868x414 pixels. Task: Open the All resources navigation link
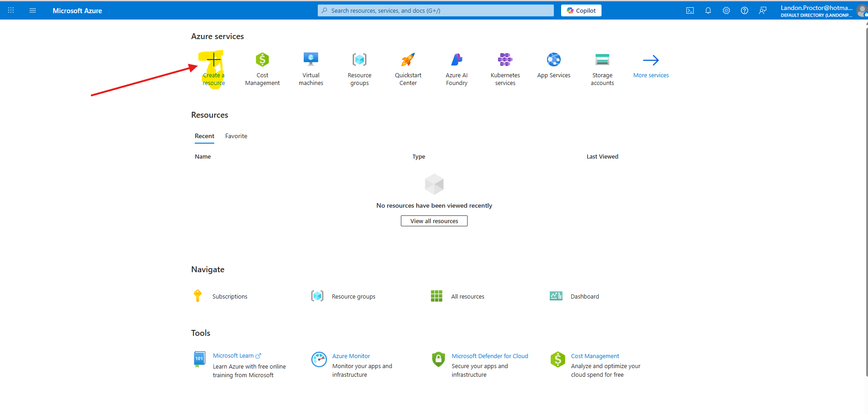468,296
